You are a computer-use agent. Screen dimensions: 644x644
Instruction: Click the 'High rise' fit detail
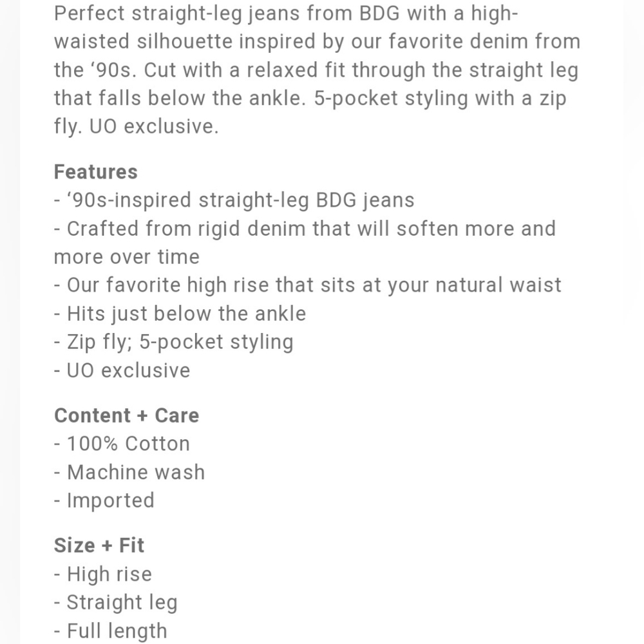tap(103, 574)
